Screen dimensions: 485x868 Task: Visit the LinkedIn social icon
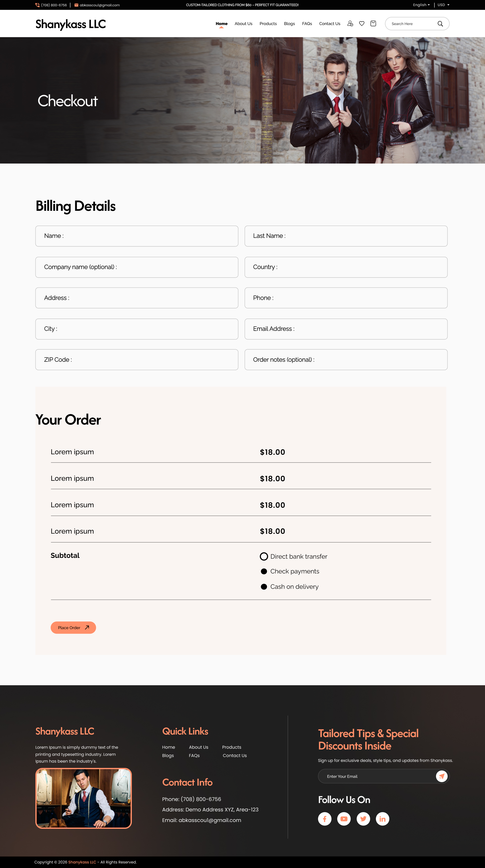pos(382,819)
